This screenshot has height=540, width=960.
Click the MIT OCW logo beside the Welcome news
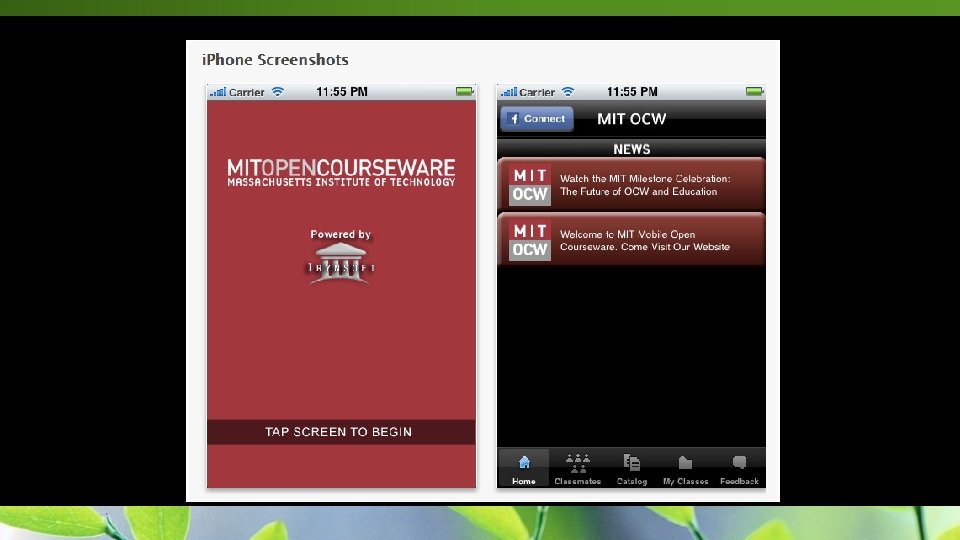click(x=530, y=241)
